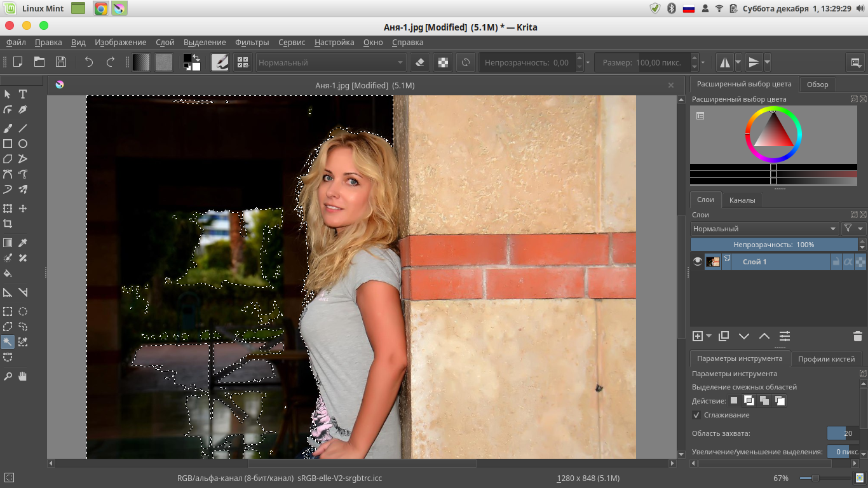Select the Zoom magnifier tool

click(x=8, y=376)
